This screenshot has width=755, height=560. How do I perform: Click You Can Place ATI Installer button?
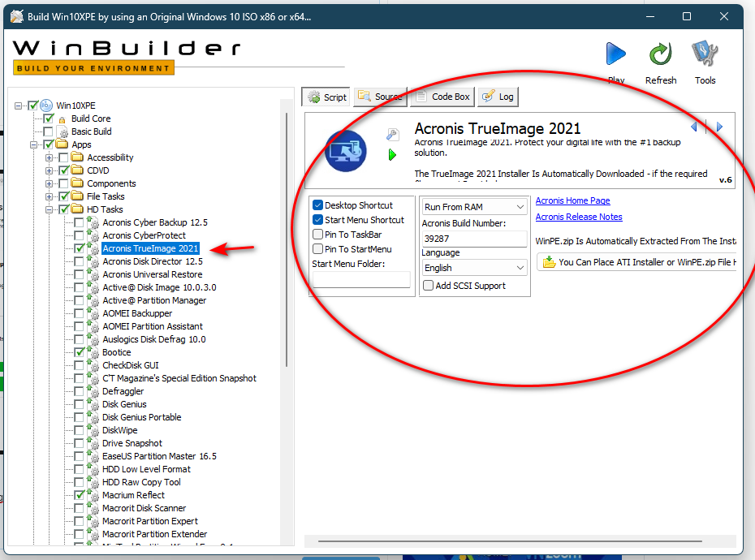[636, 262]
